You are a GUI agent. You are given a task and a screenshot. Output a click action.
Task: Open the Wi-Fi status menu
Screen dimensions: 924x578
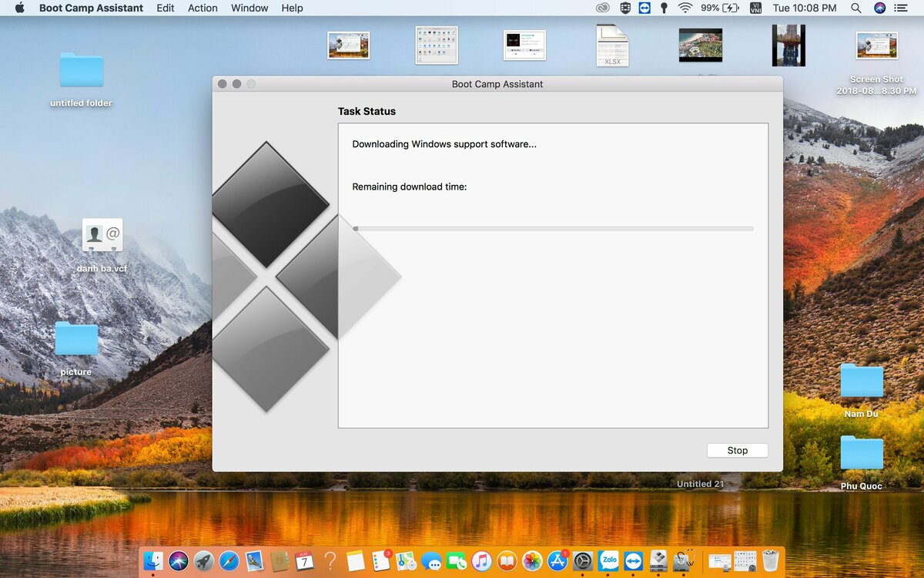pyautogui.click(x=685, y=8)
